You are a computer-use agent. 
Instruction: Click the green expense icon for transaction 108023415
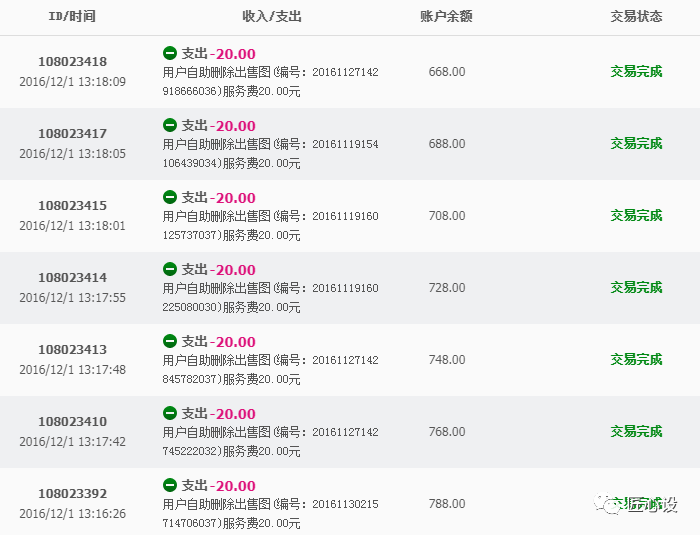coord(170,197)
